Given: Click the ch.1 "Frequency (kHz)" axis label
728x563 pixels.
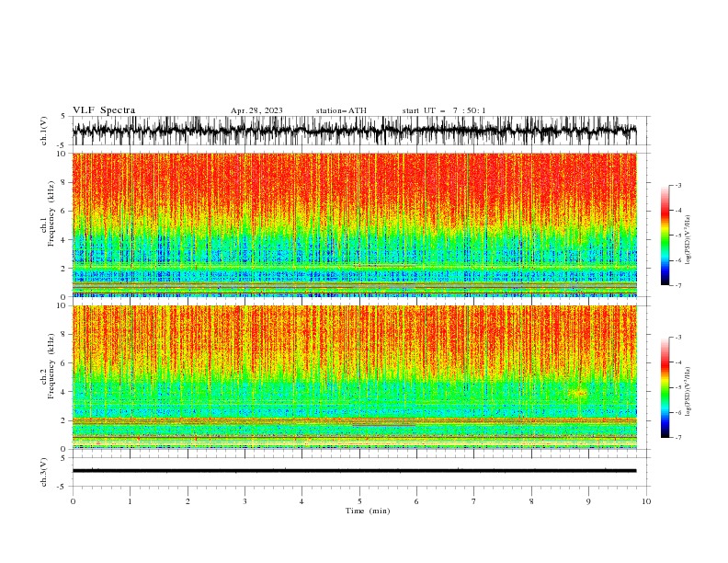Looking at the screenshot, I should coord(51,213).
